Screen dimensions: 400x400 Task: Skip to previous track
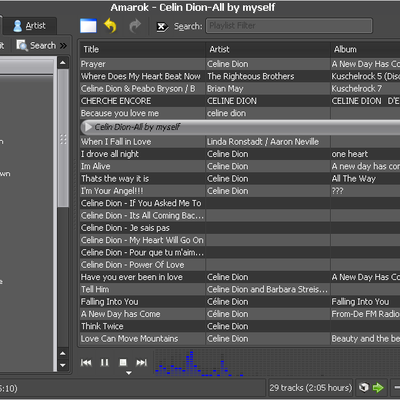pyautogui.click(x=86, y=362)
